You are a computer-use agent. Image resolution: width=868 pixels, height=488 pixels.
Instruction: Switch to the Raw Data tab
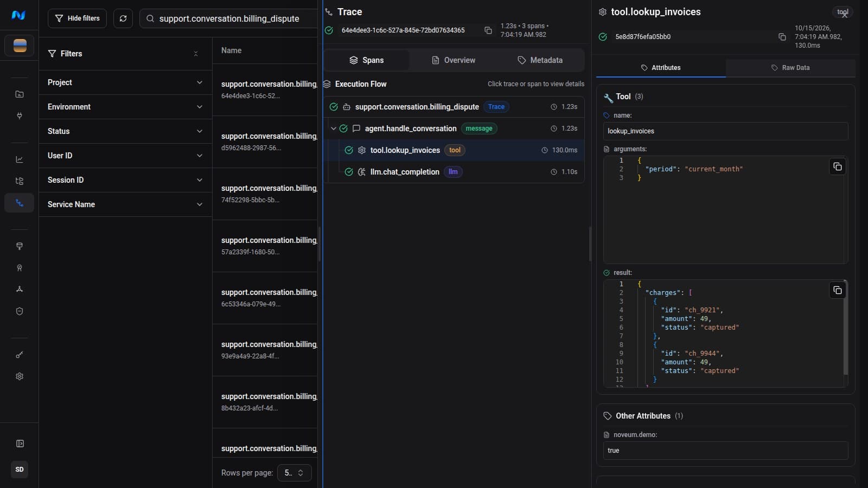tap(790, 68)
